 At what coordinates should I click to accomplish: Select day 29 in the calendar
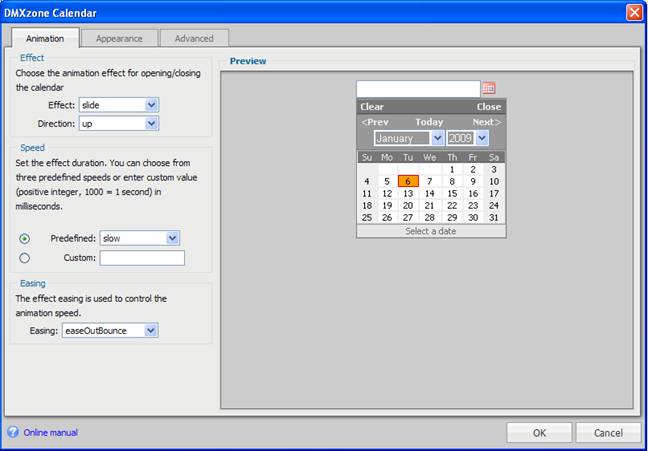click(x=452, y=217)
